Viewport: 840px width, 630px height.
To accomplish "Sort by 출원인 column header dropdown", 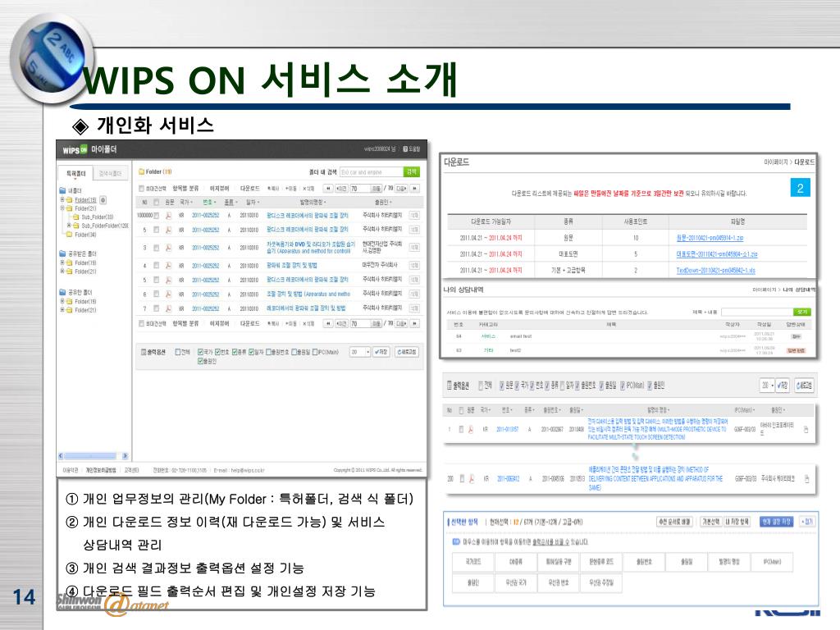I will [x=383, y=202].
